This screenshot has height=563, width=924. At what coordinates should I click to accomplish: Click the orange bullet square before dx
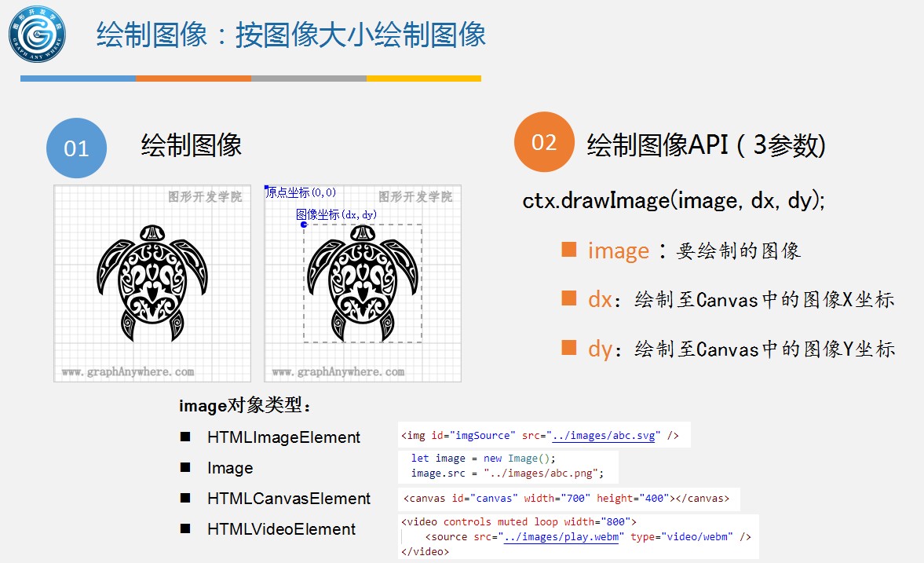pyautogui.click(x=568, y=298)
